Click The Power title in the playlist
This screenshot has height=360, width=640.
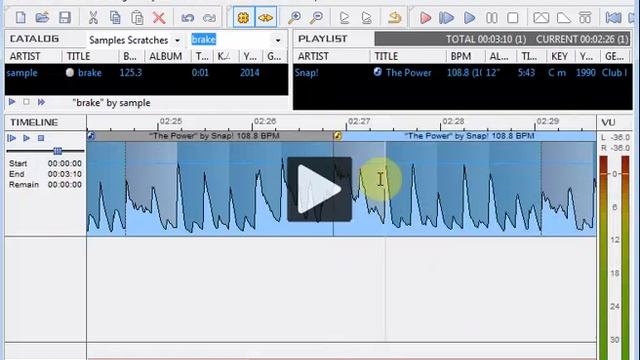click(x=409, y=73)
